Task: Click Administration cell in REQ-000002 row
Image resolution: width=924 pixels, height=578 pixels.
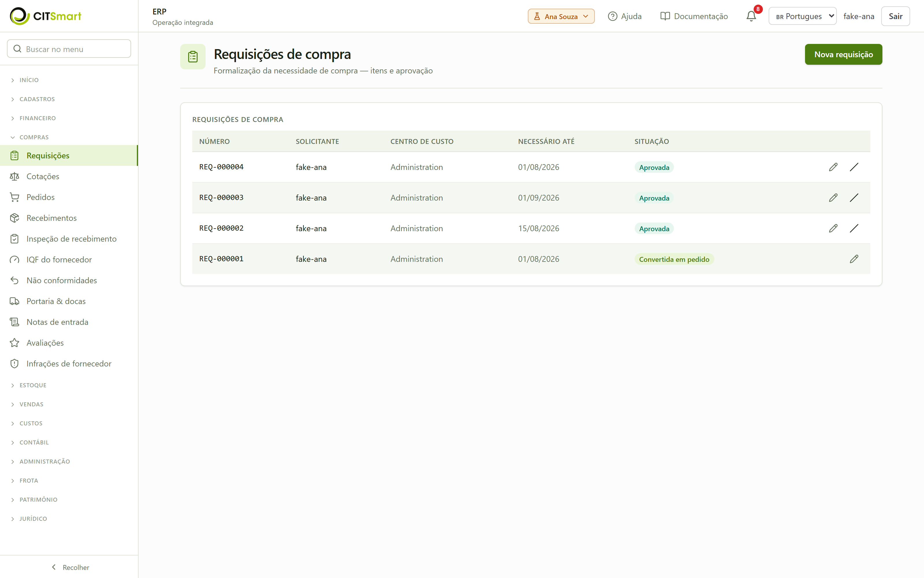Action: (x=417, y=228)
